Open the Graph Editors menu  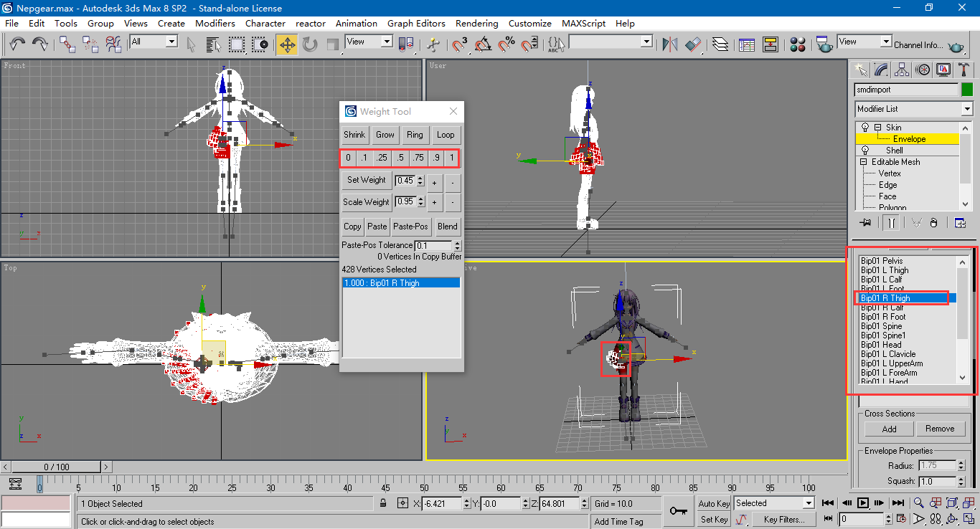click(416, 23)
